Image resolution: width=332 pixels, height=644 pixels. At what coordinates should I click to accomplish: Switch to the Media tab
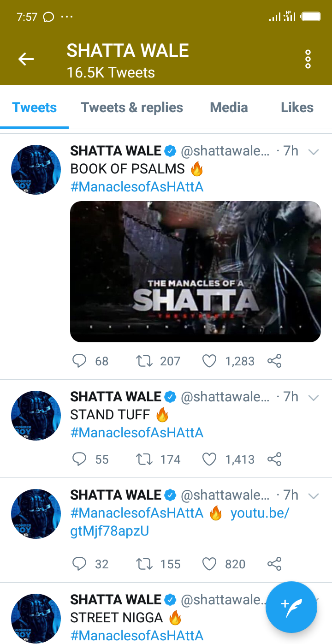[x=229, y=107]
